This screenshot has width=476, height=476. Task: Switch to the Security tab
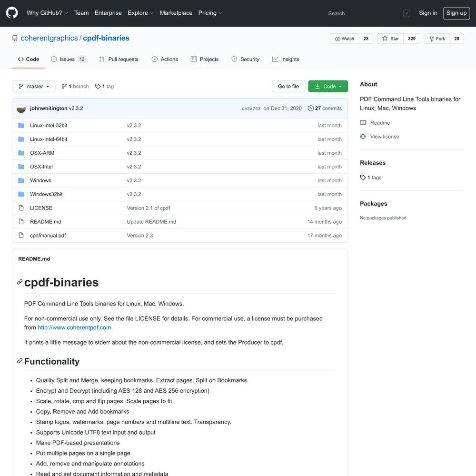pos(245,59)
